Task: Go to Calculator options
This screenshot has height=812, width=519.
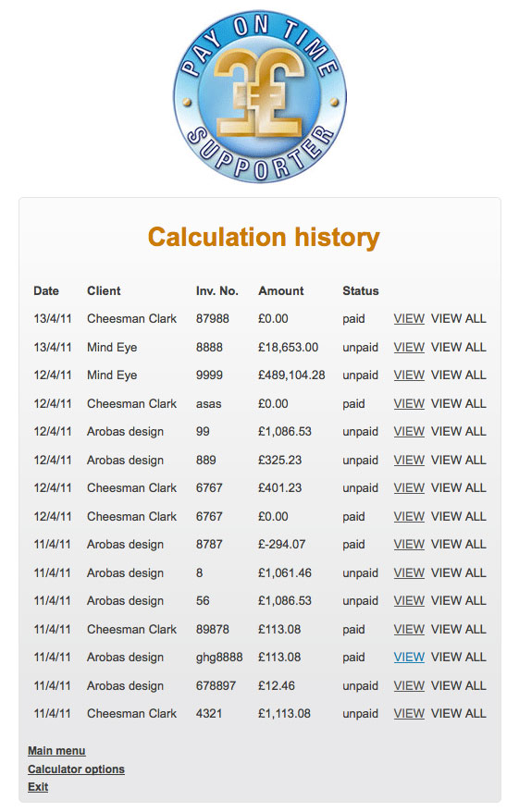Action: coord(76,769)
